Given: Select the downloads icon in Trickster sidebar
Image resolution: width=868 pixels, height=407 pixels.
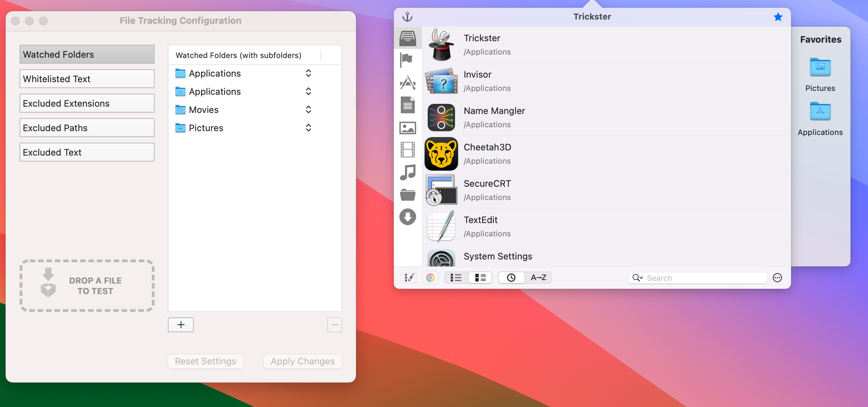Looking at the screenshot, I should tap(407, 216).
